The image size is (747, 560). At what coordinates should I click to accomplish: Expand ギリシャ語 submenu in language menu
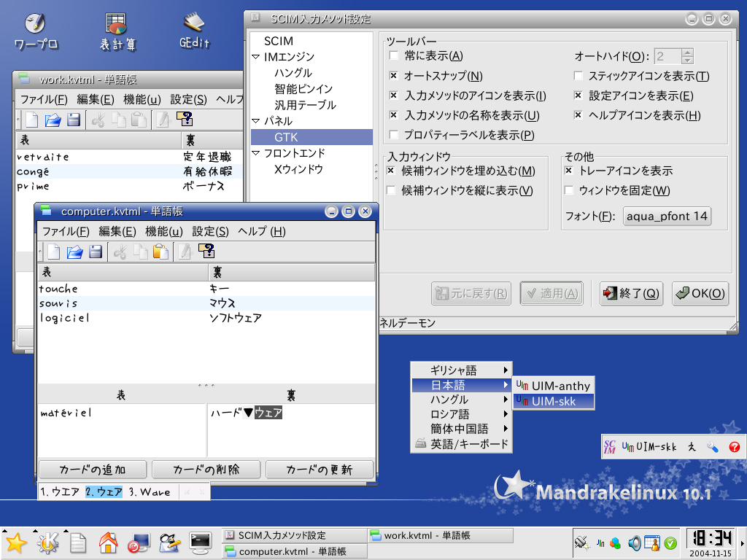point(461,370)
